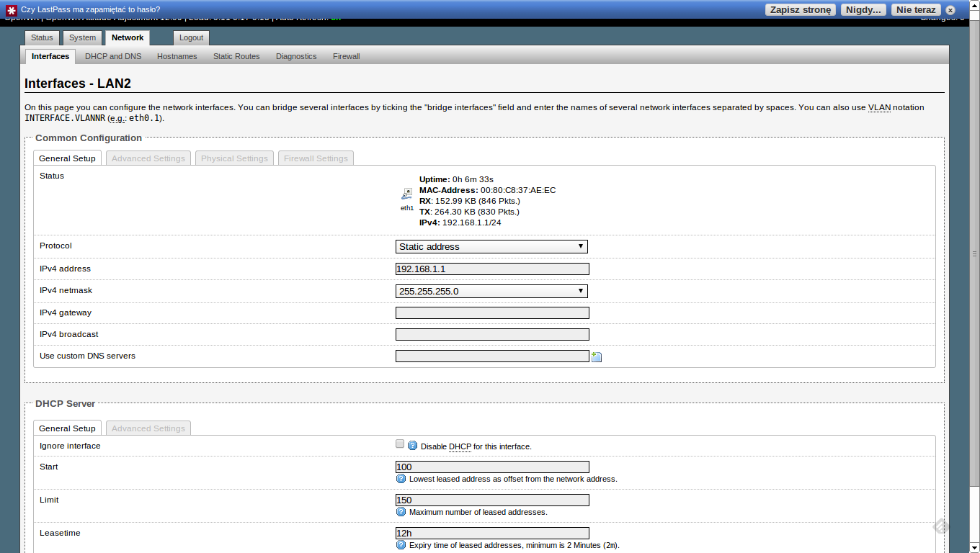The width and height of the screenshot is (980, 553).
Task: Open the Protocol dropdown
Action: pyautogui.click(x=491, y=246)
